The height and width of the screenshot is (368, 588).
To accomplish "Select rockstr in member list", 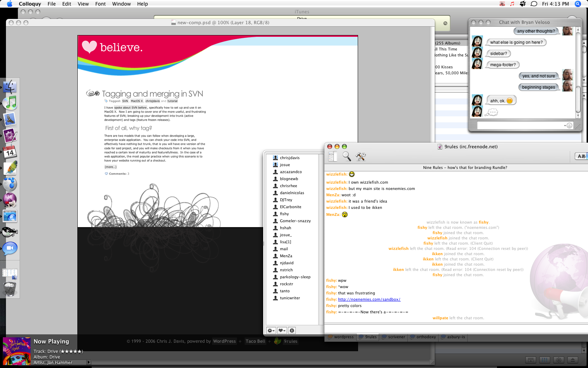I will point(292,284).
